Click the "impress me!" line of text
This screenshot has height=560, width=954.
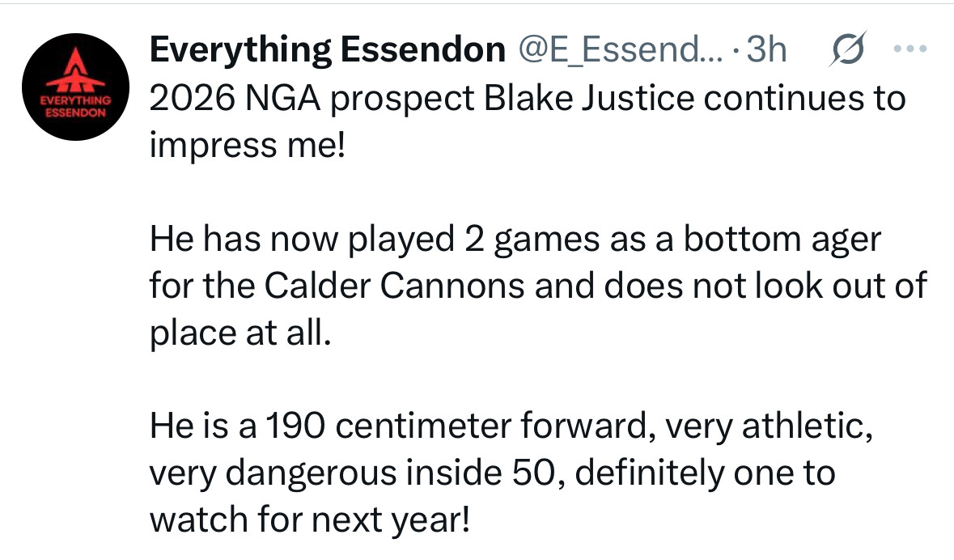click(248, 146)
